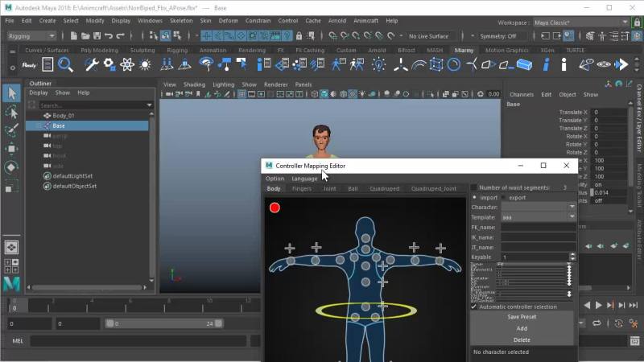Open the Animcraft menu
The height and width of the screenshot is (362, 644).
point(365,21)
